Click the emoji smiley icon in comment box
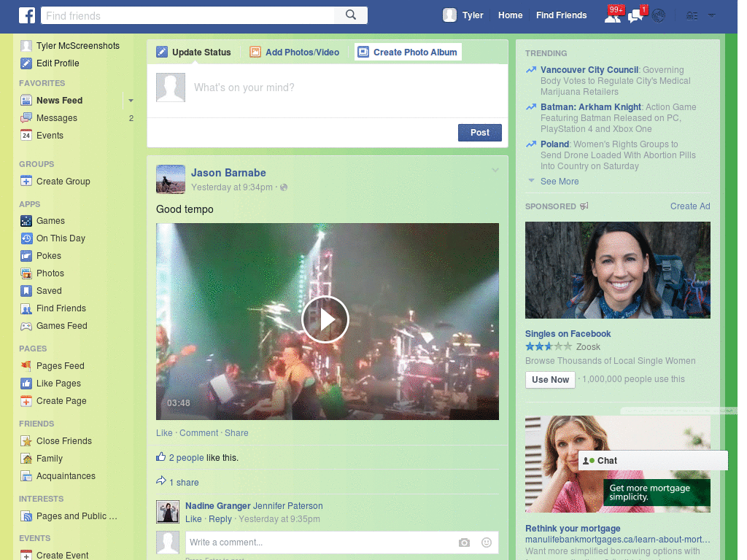The image size is (747, 560). pos(487,542)
